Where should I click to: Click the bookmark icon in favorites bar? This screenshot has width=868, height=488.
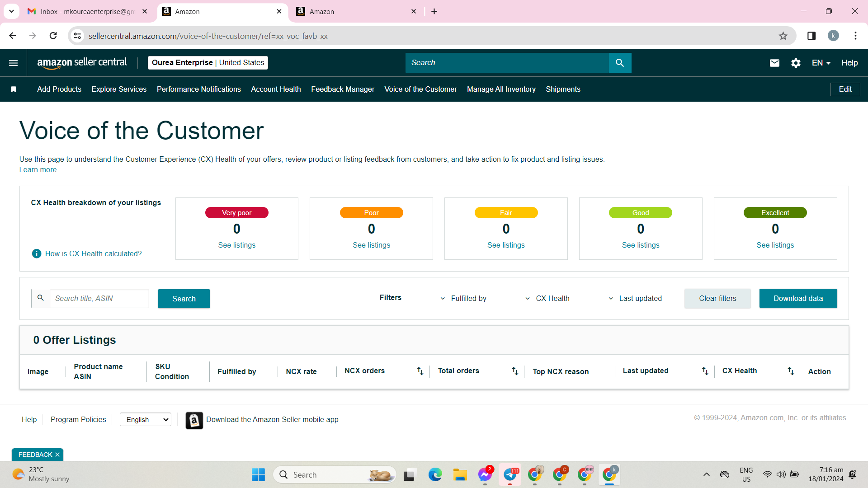tap(14, 89)
